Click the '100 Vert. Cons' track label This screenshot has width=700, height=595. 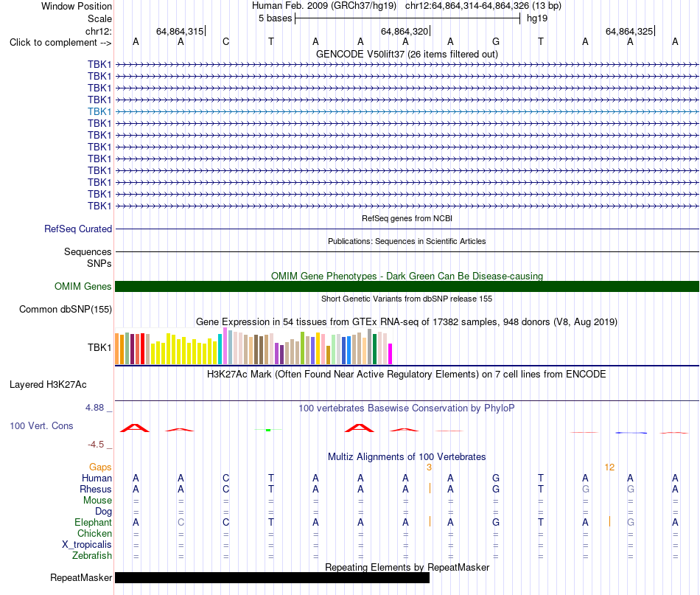pos(41,425)
